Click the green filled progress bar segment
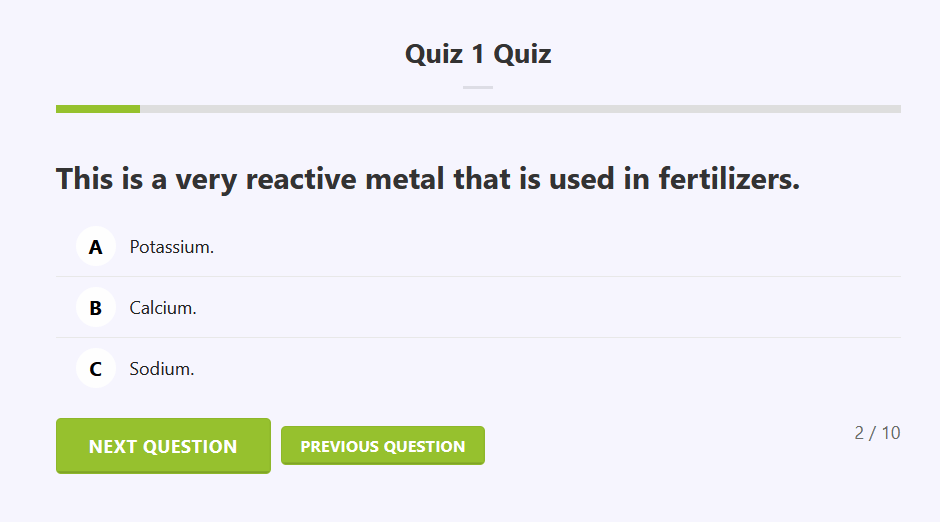Screen dimensions: 940x522 coord(98,109)
